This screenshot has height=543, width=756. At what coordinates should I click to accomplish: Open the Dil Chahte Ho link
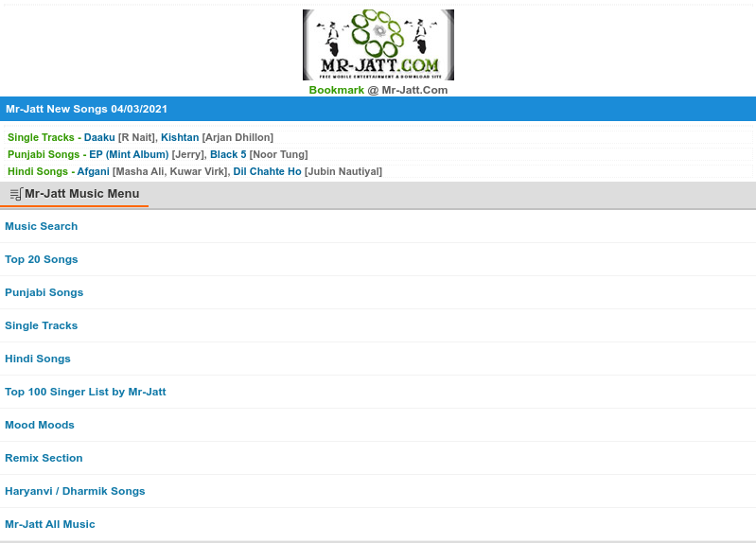click(267, 171)
